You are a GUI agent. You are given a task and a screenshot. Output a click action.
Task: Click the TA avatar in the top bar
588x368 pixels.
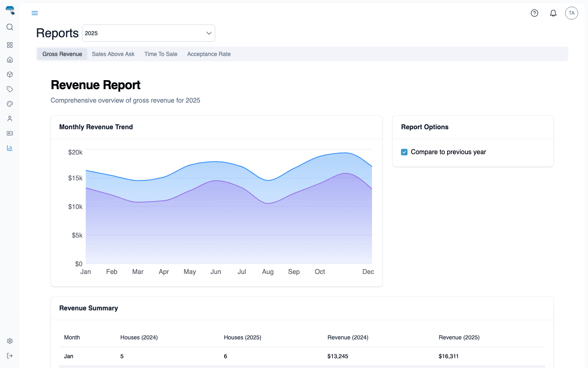[571, 13]
